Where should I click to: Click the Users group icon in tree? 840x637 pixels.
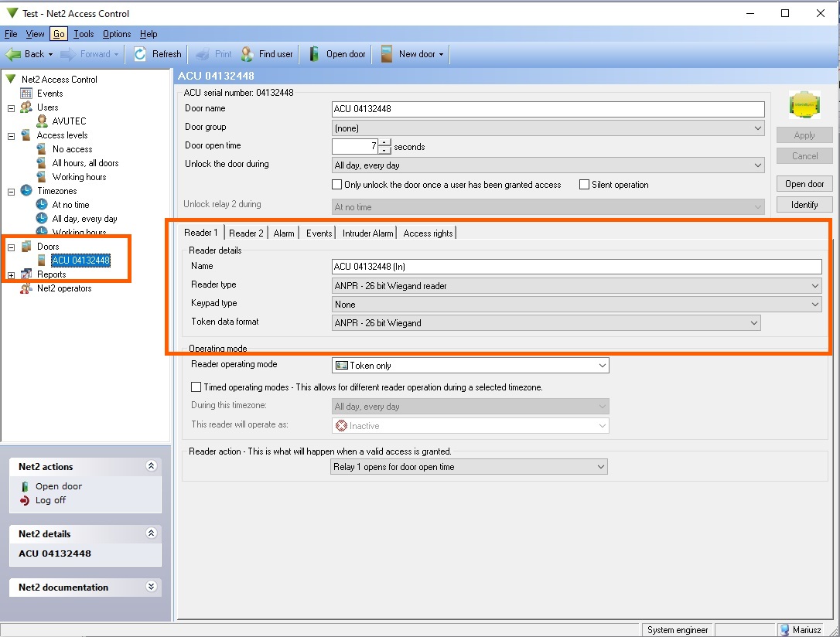click(x=26, y=107)
